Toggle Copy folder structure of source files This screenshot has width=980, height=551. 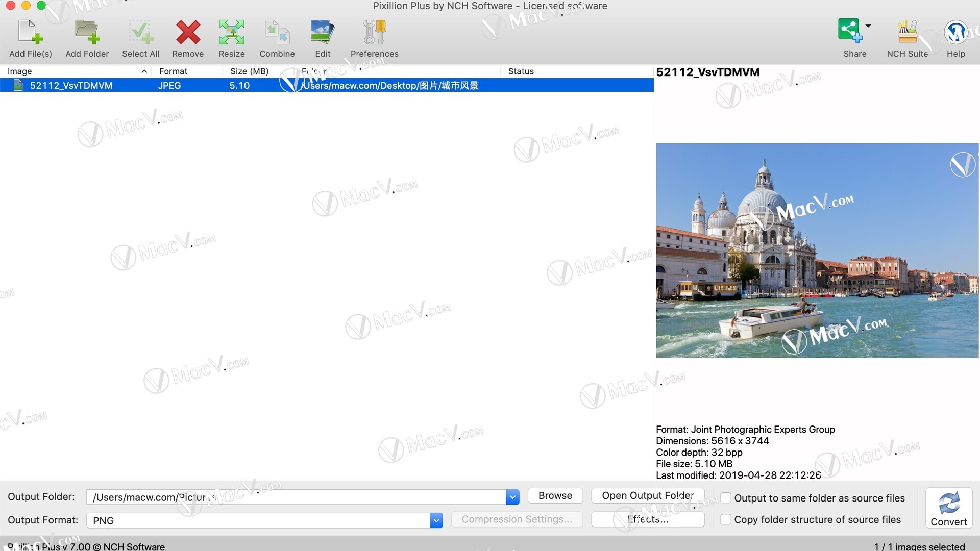pos(725,519)
